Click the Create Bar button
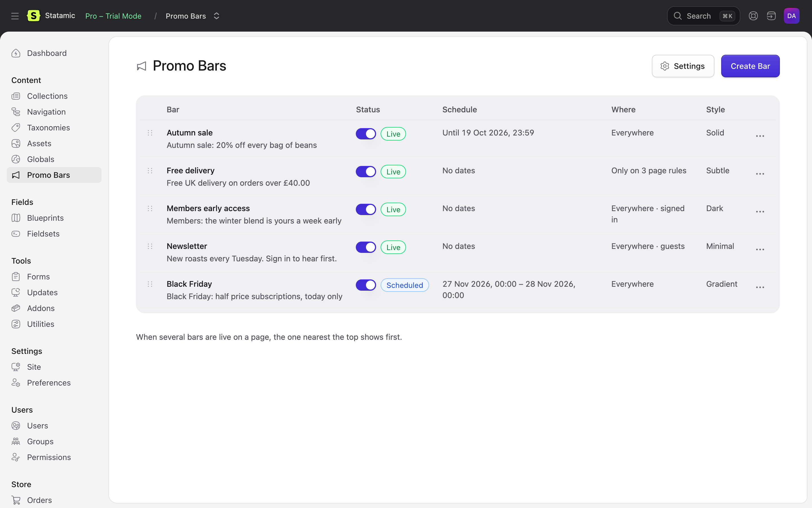812x508 pixels. 750,66
